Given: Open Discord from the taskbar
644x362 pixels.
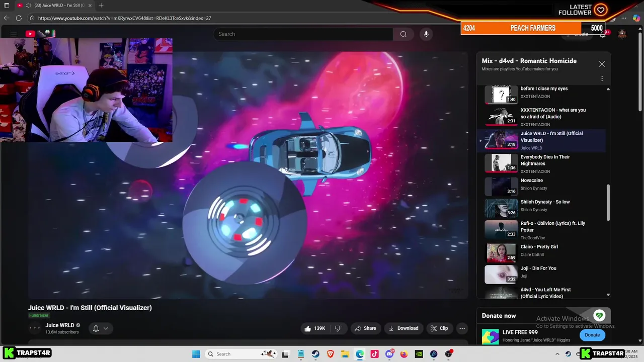Looking at the screenshot, I should pyautogui.click(x=389, y=354).
